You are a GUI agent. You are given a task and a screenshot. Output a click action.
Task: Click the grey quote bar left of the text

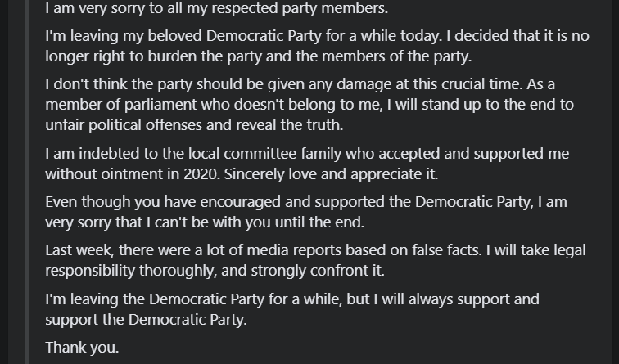(x=27, y=182)
